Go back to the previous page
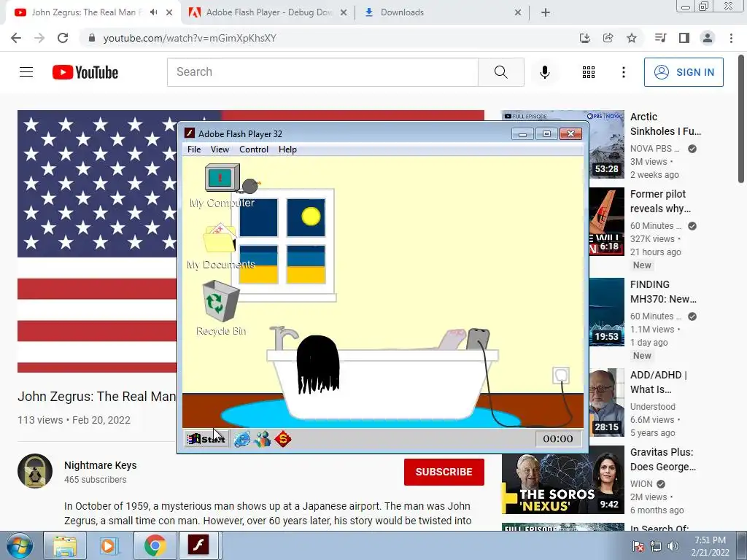 point(16,38)
